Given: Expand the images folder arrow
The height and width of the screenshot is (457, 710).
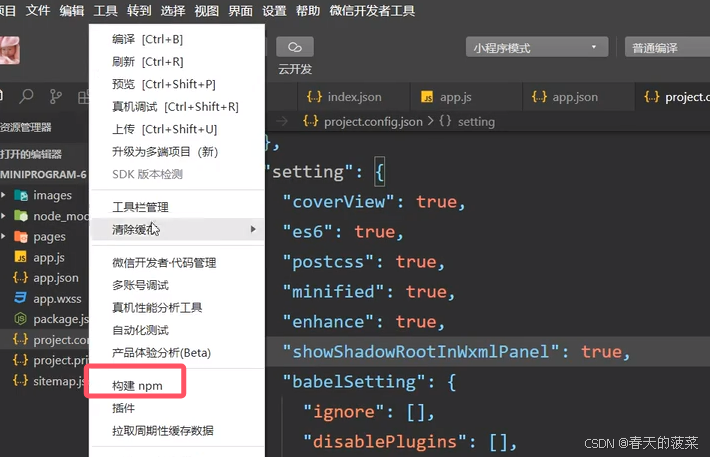Looking at the screenshot, I should tap(4, 195).
